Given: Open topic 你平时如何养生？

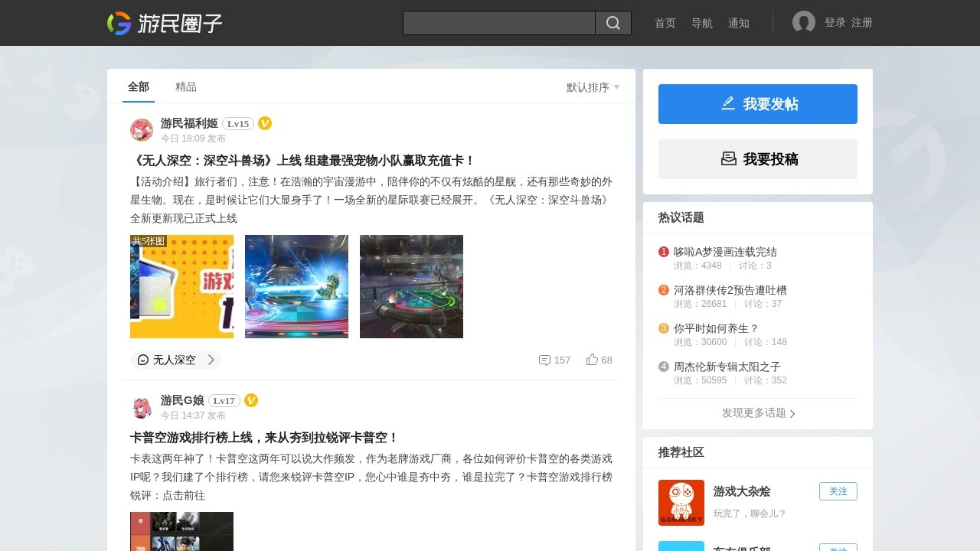Looking at the screenshot, I should point(717,328).
